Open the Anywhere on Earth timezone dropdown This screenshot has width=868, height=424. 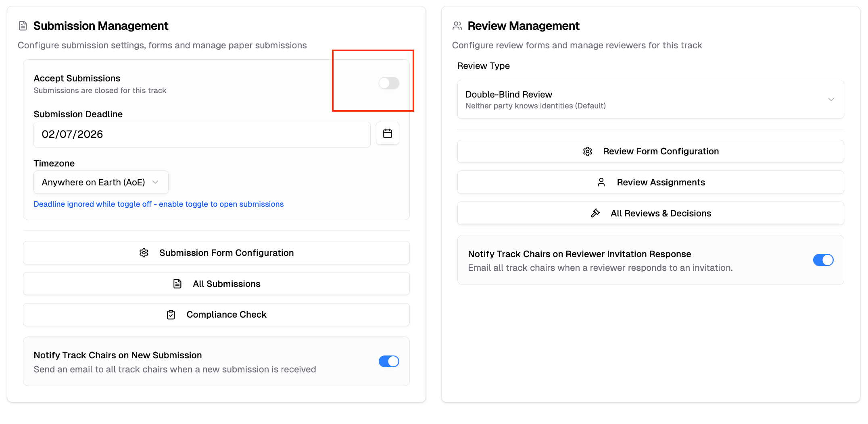click(101, 183)
